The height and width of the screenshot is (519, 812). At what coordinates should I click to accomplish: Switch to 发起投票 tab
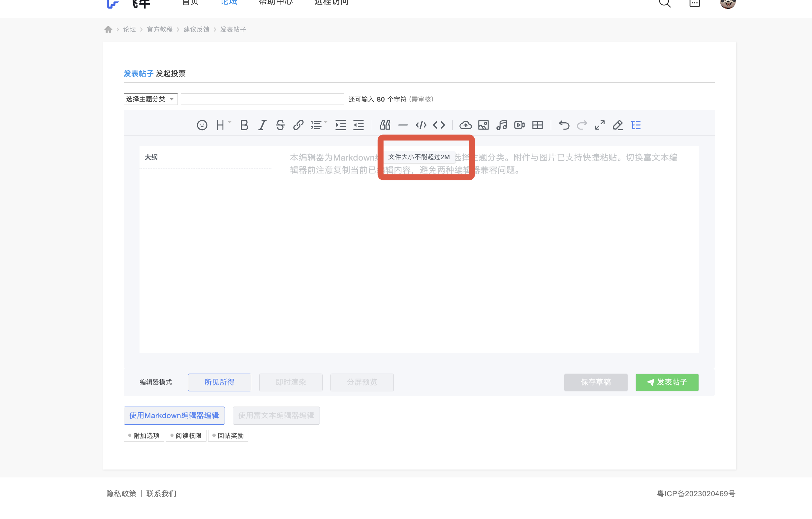[x=171, y=74]
